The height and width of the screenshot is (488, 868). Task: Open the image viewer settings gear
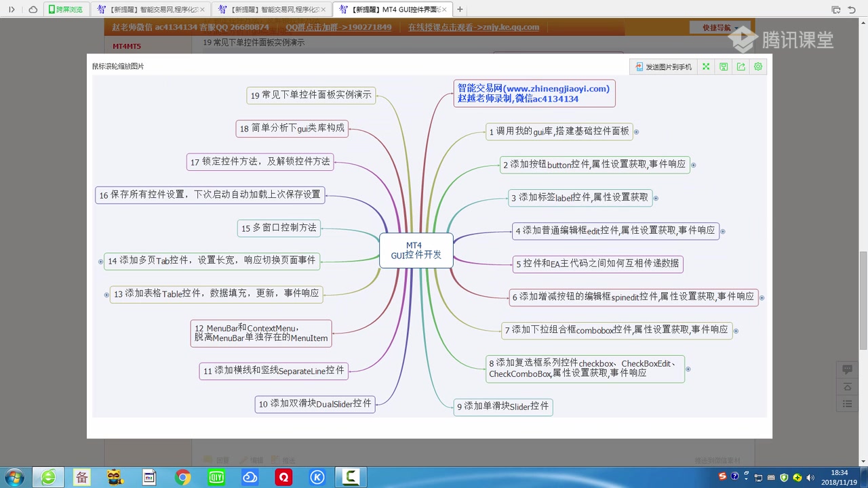pyautogui.click(x=758, y=66)
